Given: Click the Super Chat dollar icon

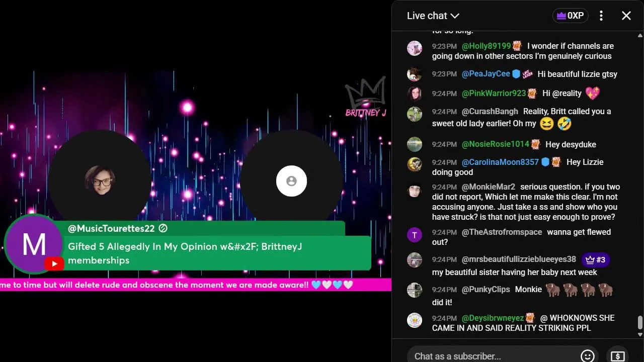Looking at the screenshot, I should click(617, 356).
